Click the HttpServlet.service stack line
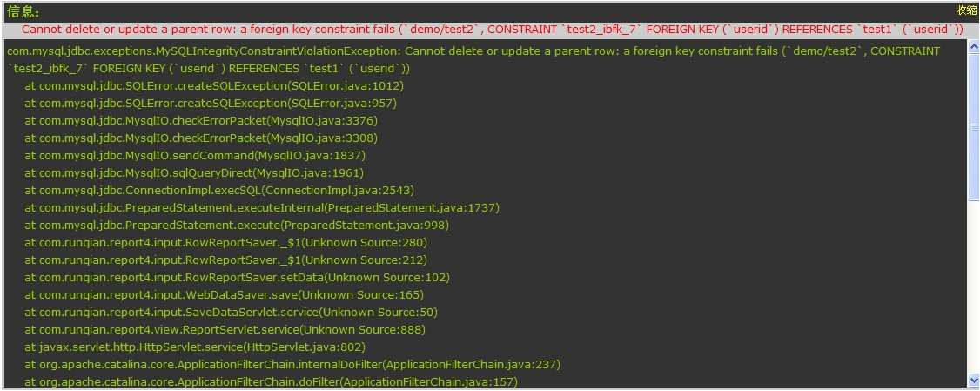Viewport: 980px width, 391px height. tap(195, 347)
